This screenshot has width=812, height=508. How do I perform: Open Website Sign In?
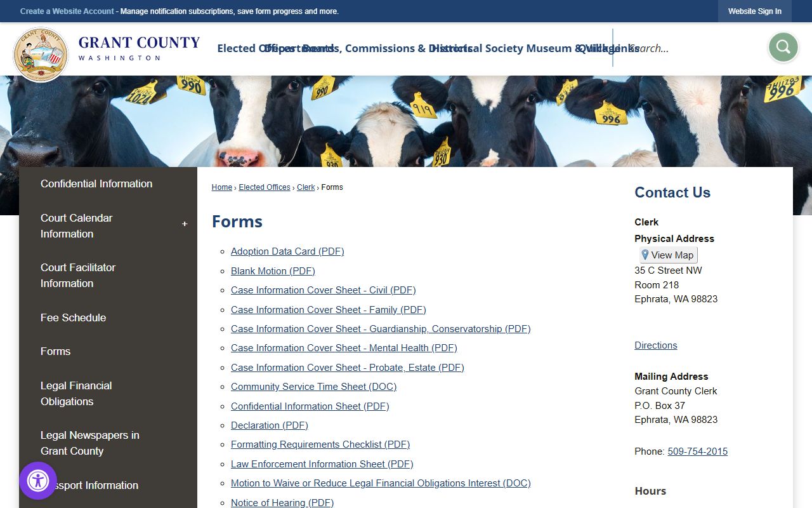[754, 11]
